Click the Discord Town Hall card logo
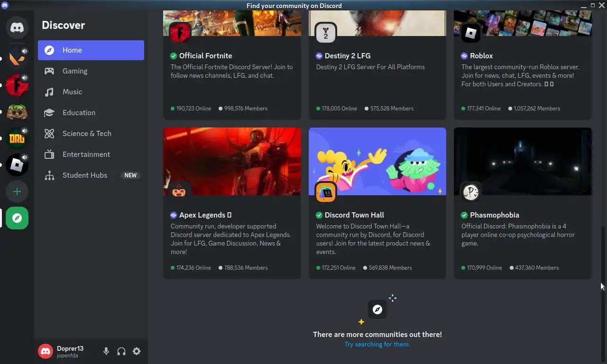 326,192
